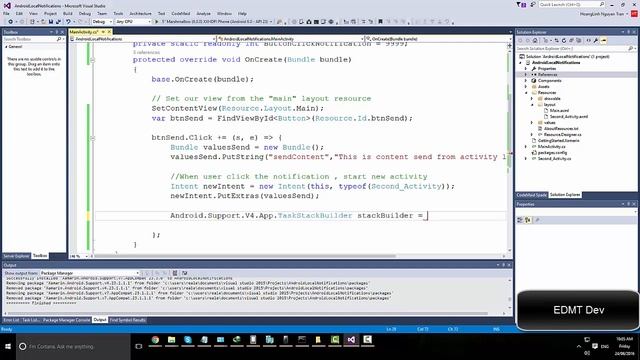This screenshot has height=360, width=640.
Task: Expand the Properties node in Solution Explorer
Action: [x=526, y=69]
